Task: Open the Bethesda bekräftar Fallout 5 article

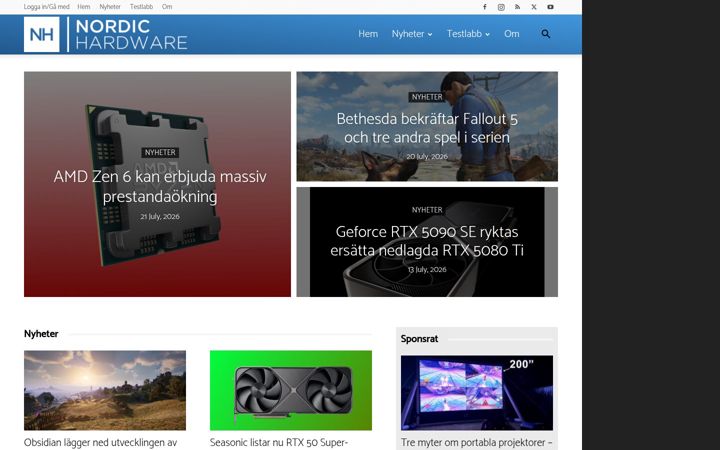Action: [x=427, y=128]
